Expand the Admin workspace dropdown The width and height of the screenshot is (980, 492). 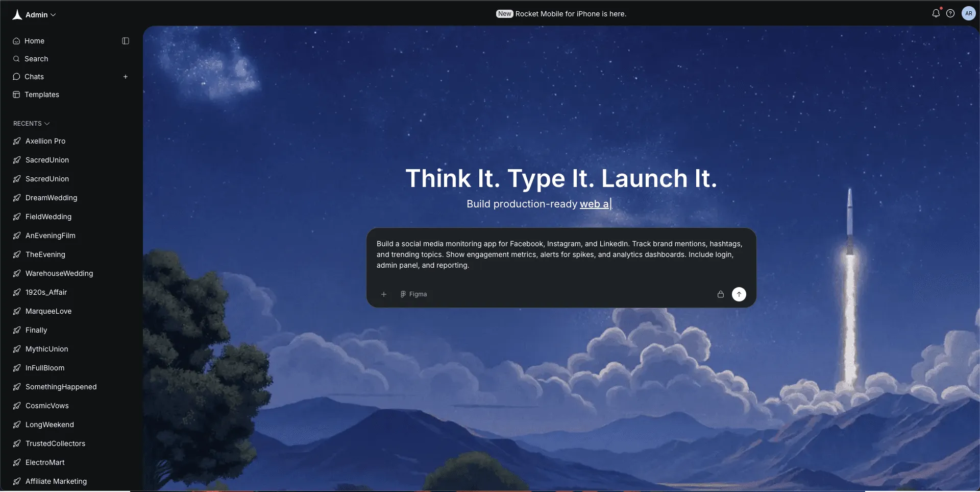point(41,15)
